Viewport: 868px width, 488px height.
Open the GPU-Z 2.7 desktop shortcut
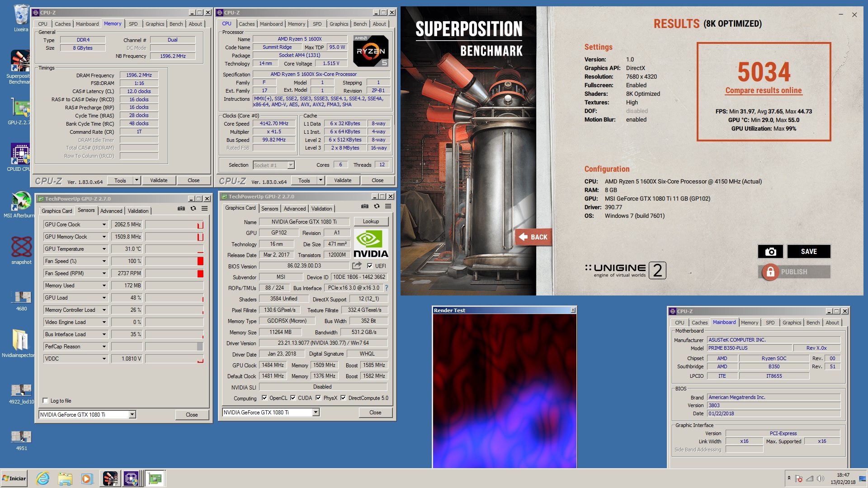(x=20, y=111)
